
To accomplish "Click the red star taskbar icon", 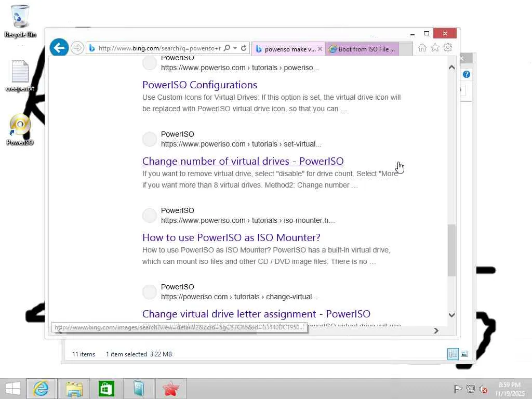I will click(x=170, y=389).
